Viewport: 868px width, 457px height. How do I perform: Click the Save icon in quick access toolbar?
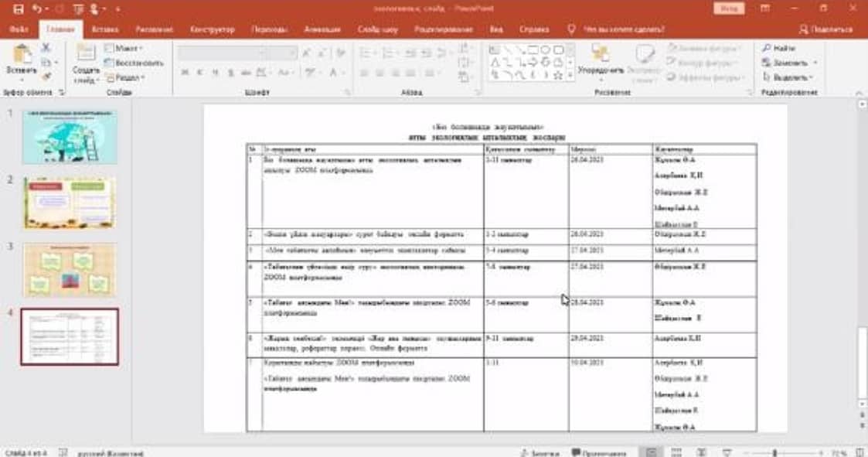click(19, 9)
